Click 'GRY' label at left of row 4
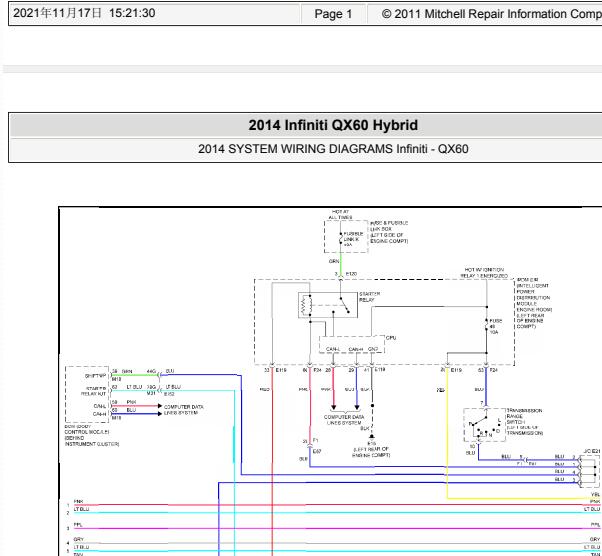 pyautogui.click(x=78, y=539)
